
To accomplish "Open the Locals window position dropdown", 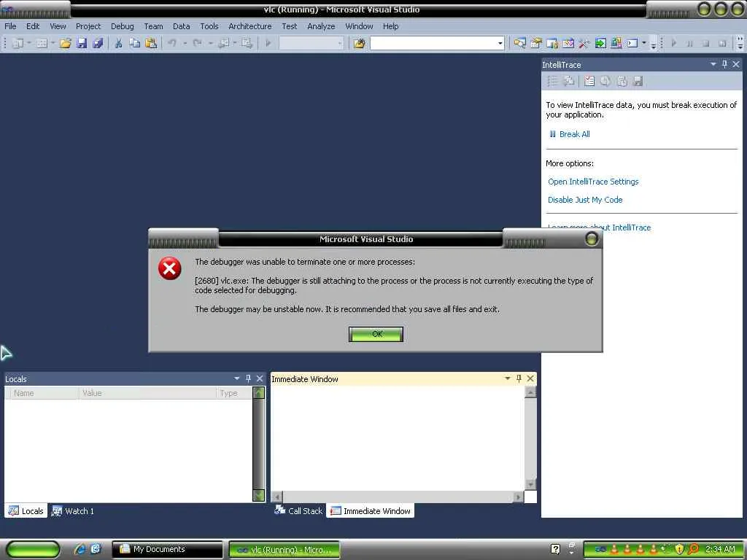I will point(237,378).
